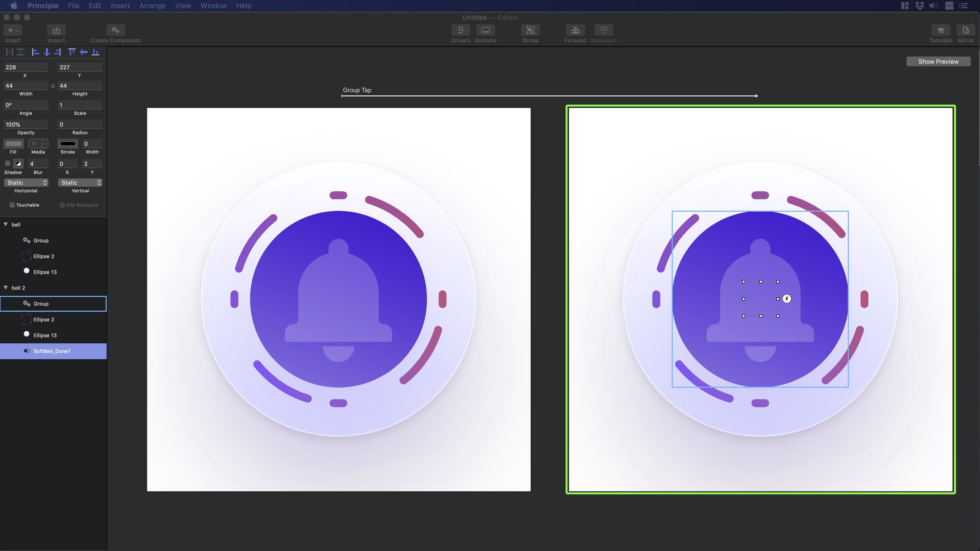Open the Arrange menu
The image size is (980, 551).
[x=152, y=6]
